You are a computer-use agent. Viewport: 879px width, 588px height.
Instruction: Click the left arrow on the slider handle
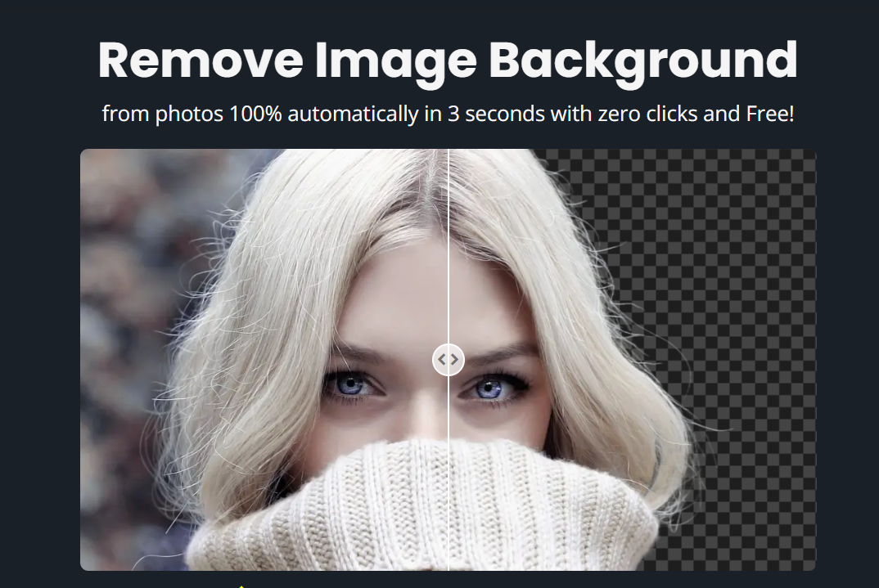click(x=442, y=359)
